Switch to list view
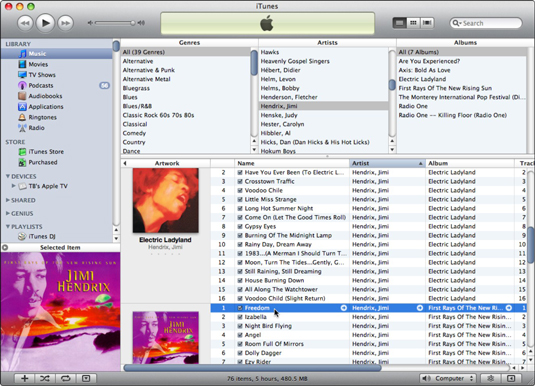Viewport: 535px width, 386px height. [399, 23]
